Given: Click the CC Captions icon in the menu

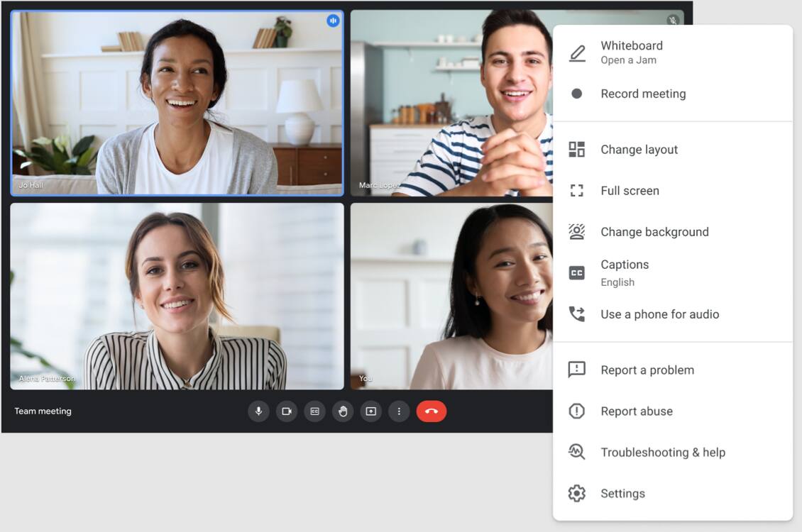Looking at the screenshot, I should (x=576, y=272).
